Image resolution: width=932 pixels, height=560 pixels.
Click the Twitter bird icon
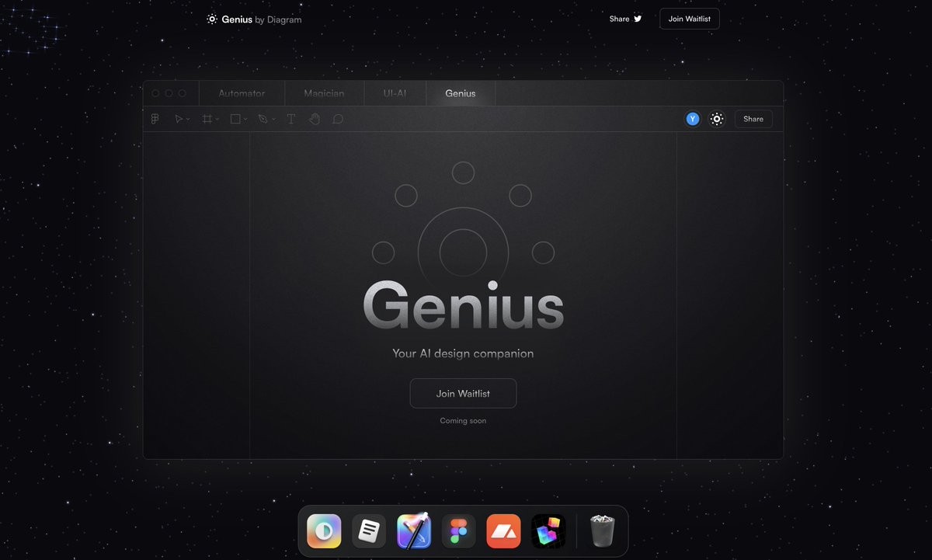(x=638, y=19)
